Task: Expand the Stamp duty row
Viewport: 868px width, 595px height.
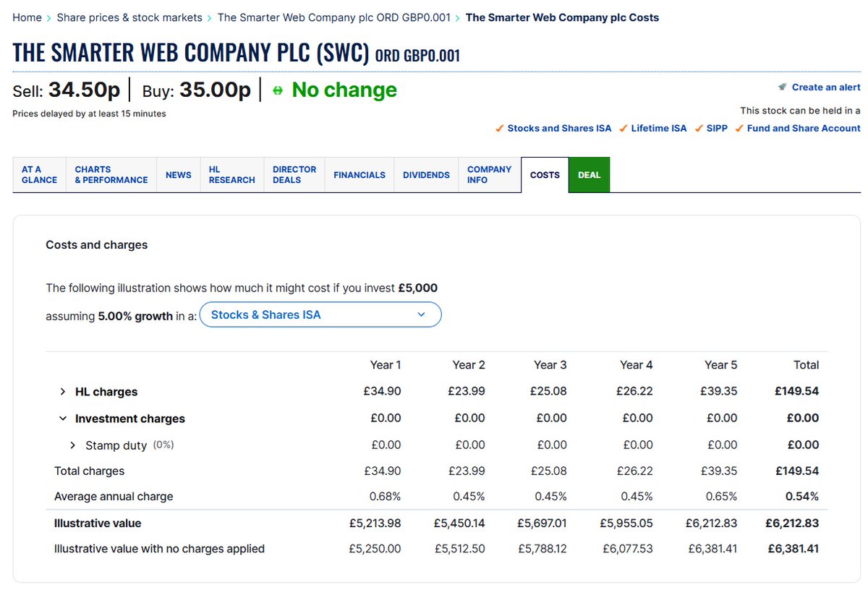Action: (x=73, y=445)
